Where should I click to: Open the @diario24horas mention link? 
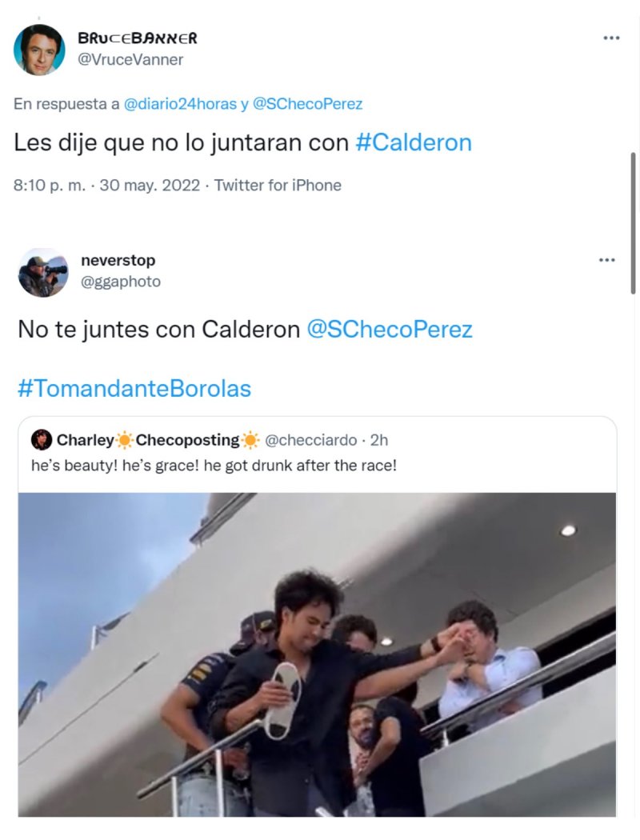180,104
